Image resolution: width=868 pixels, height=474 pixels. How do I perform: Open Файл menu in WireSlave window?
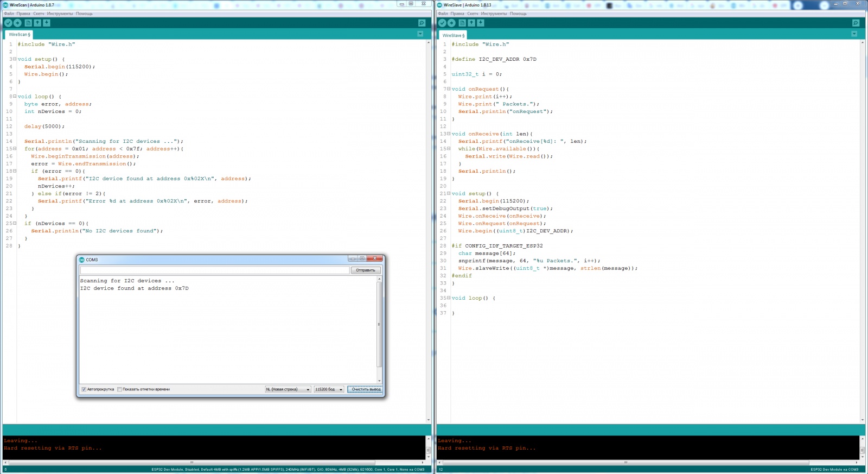[443, 14]
